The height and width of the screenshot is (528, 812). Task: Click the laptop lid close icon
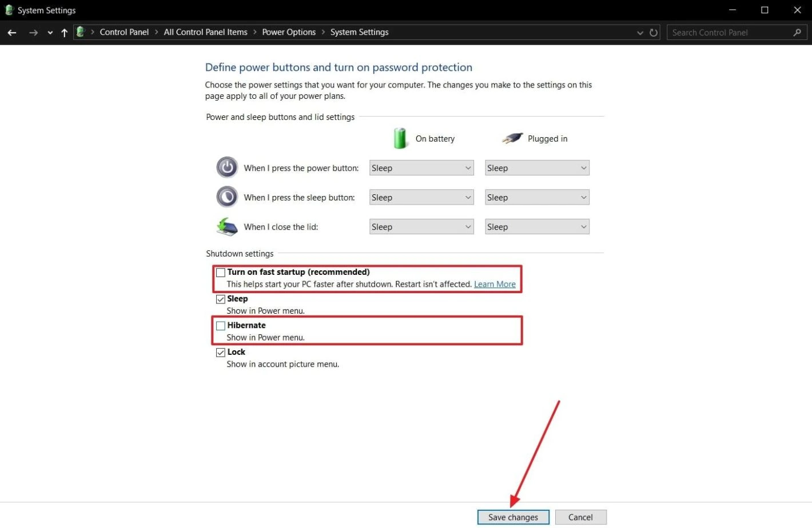tap(227, 227)
